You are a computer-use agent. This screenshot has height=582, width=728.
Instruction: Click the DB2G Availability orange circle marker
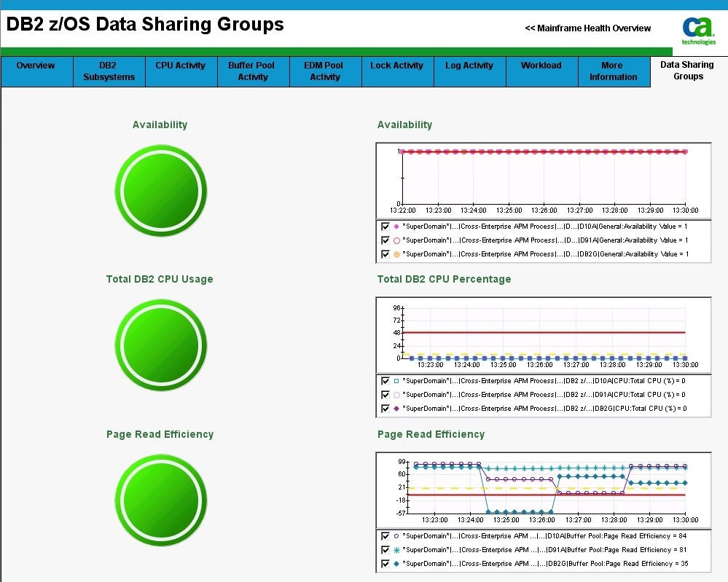tap(396, 254)
